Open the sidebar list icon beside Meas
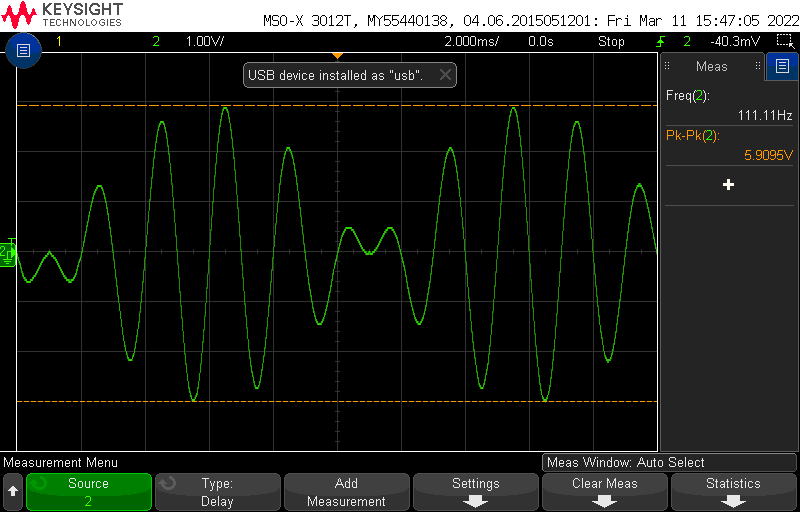 click(781, 67)
